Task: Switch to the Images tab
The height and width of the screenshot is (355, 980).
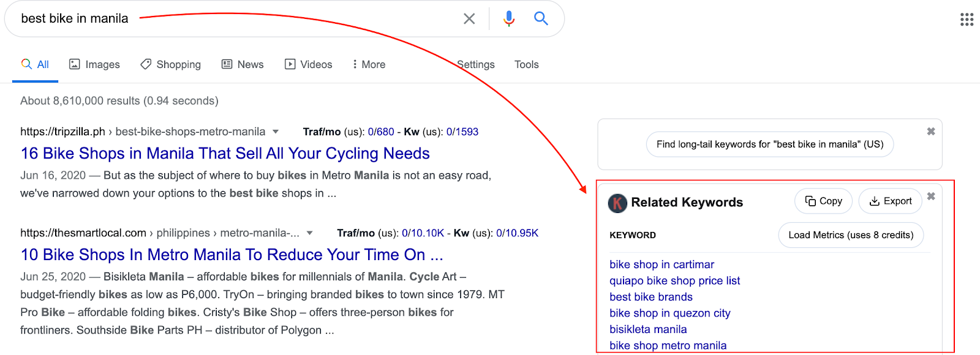Action: click(94, 64)
